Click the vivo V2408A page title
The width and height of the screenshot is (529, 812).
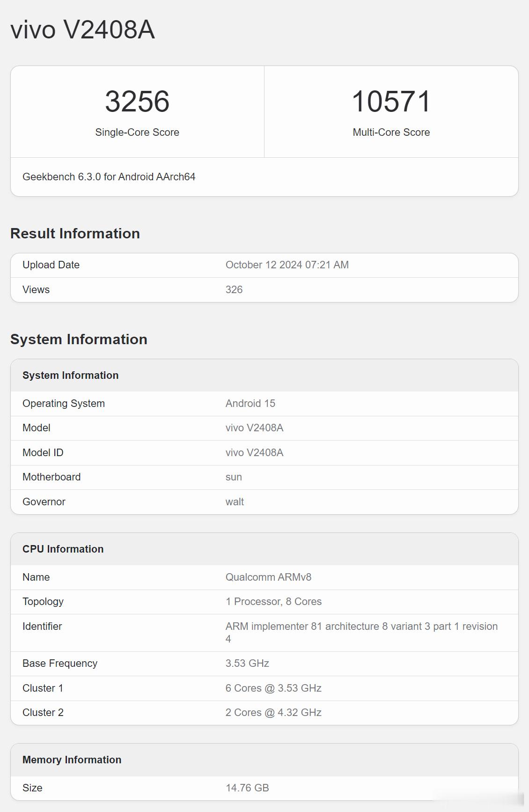click(x=82, y=30)
